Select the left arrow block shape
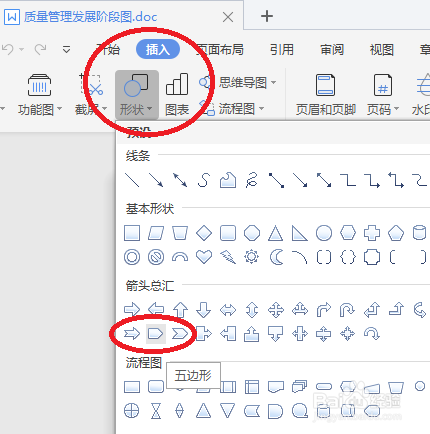The image size is (430, 434). (x=156, y=310)
